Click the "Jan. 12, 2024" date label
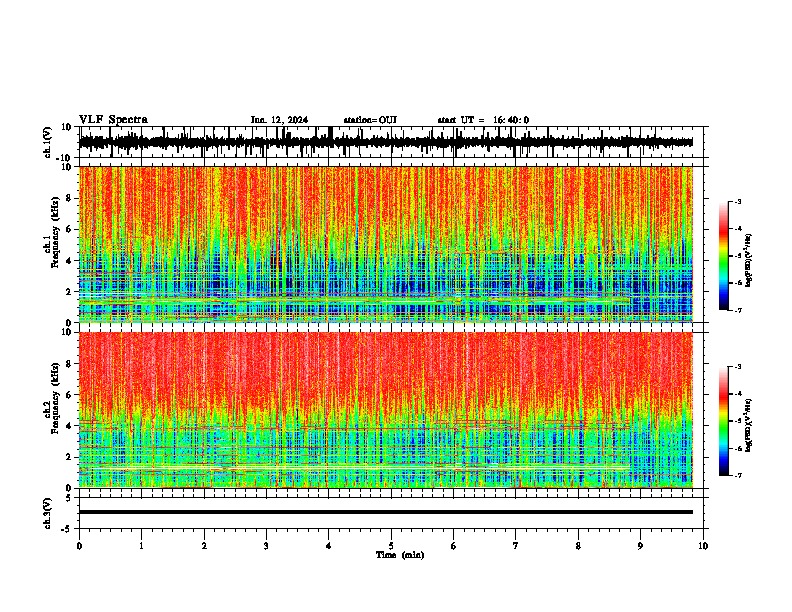This screenshot has width=792, height=612. tap(279, 120)
